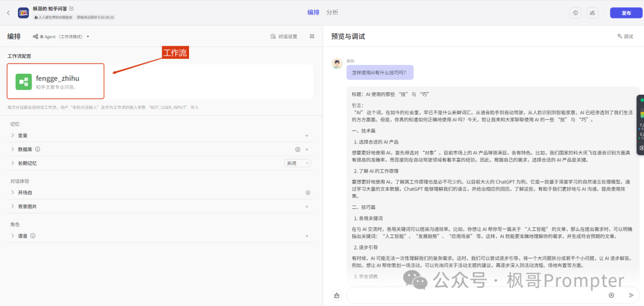Expand the 数据库 section

tap(24, 149)
